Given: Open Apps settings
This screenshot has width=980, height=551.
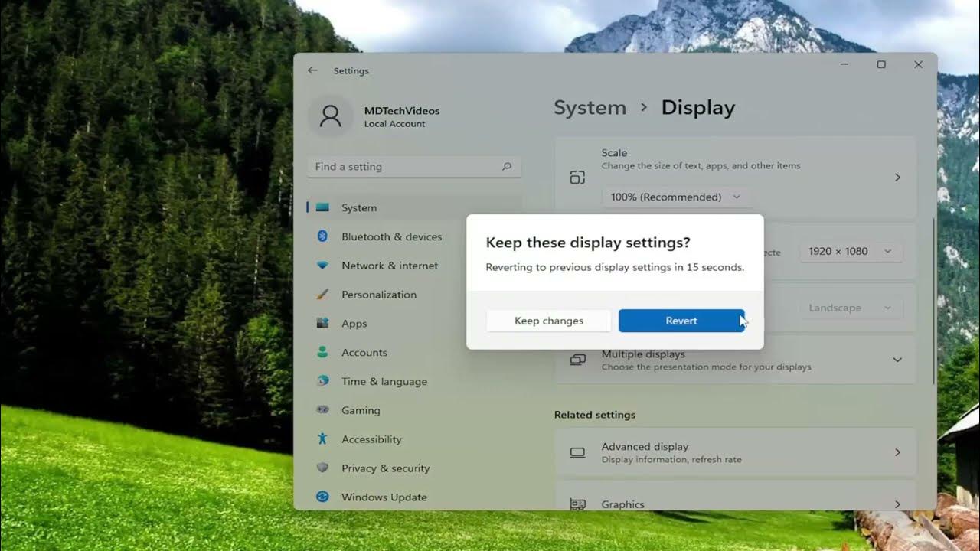Looking at the screenshot, I should coord(414,324).
